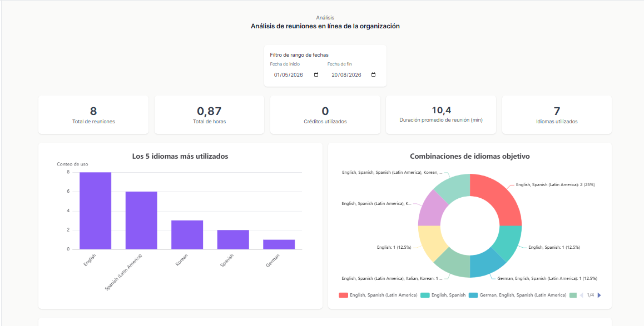Image resolution: width=644 pixels, height=326 pixels.
Task: Click the 1/4 legend page indicator
Action: click(590, 295)
